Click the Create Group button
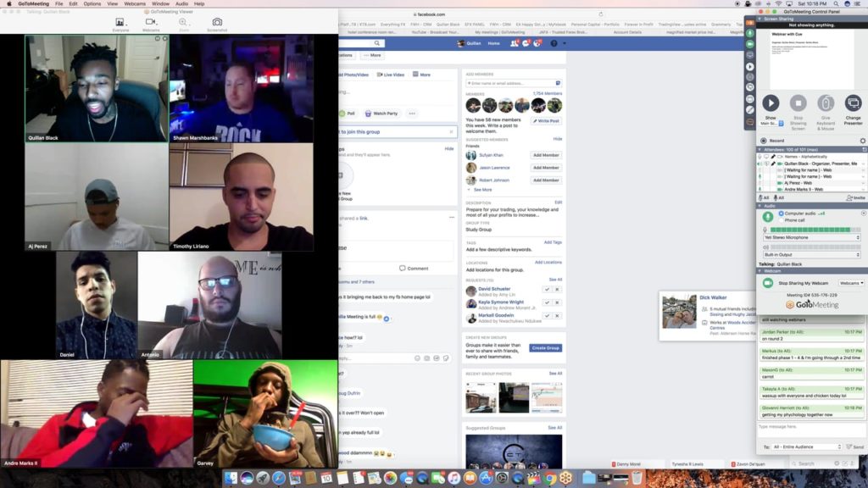This screenshot has width=868, height=488. pyautogui.click(x=545, y=348)
